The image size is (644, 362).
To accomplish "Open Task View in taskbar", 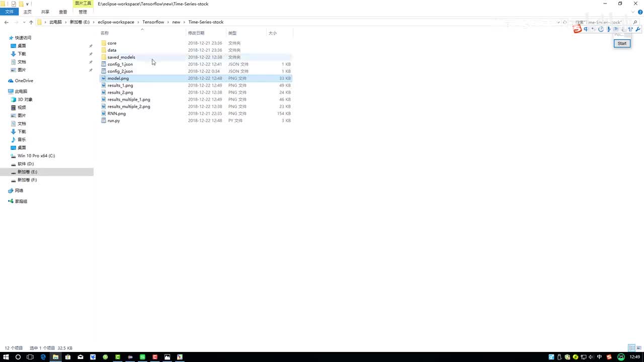I will click(x=30, y=357).
